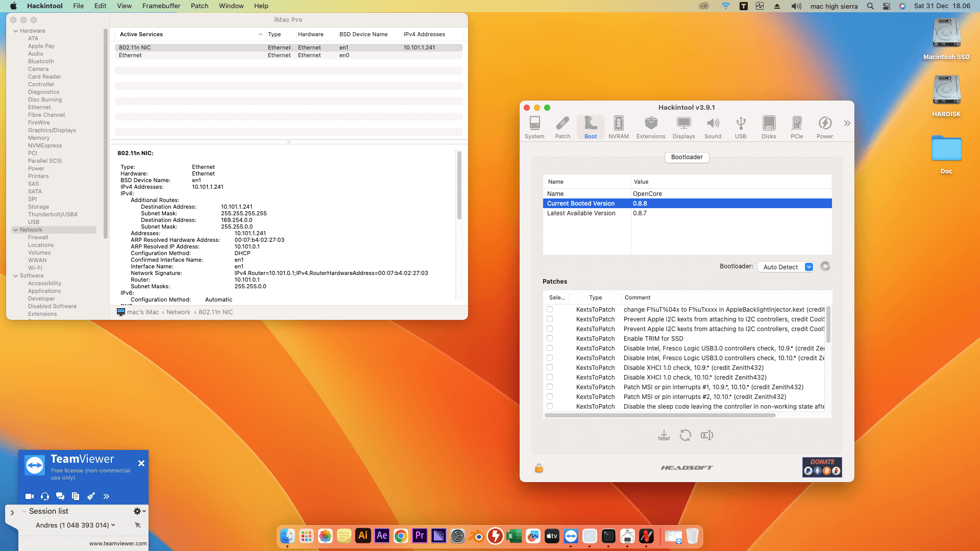This screenshot has width=980, height=551.
Task: Open the Patch menu in menu bar
Action: click(x=199, y=6)
